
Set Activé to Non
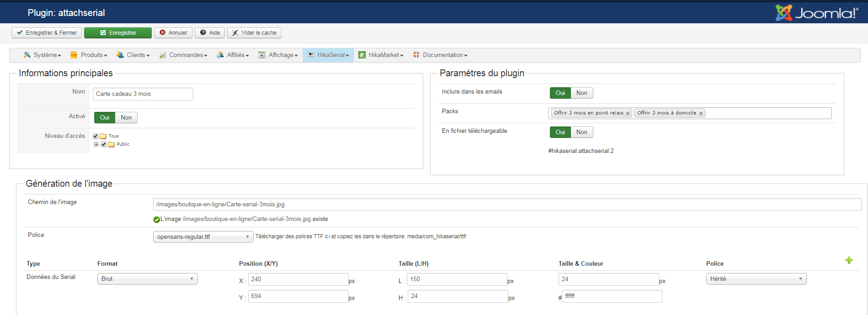[x=126, y=118]
